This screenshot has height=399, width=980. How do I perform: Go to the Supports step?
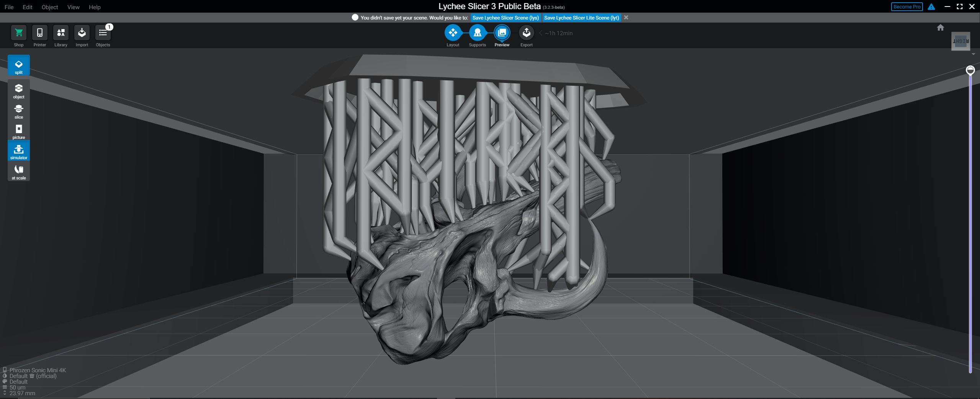477,33
